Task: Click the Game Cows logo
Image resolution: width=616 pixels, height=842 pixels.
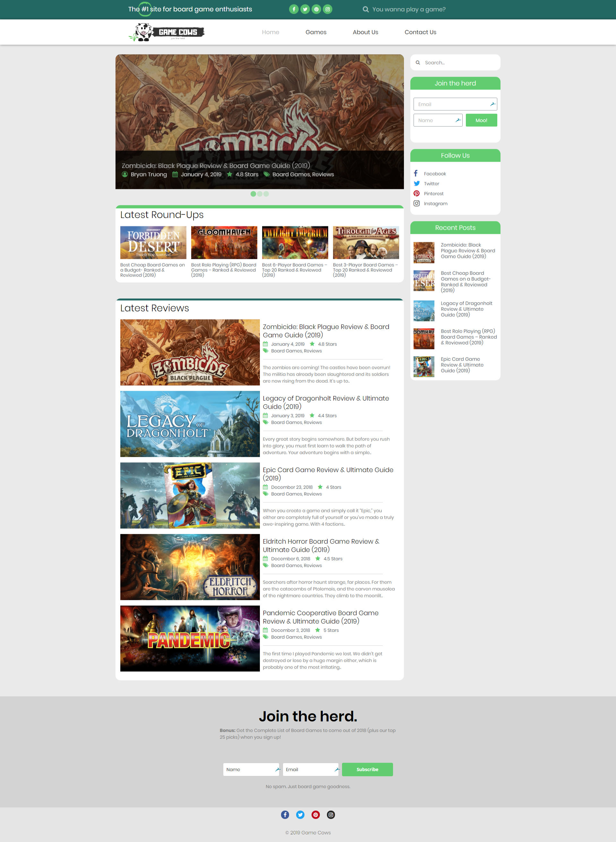Action: coord(167,32)
